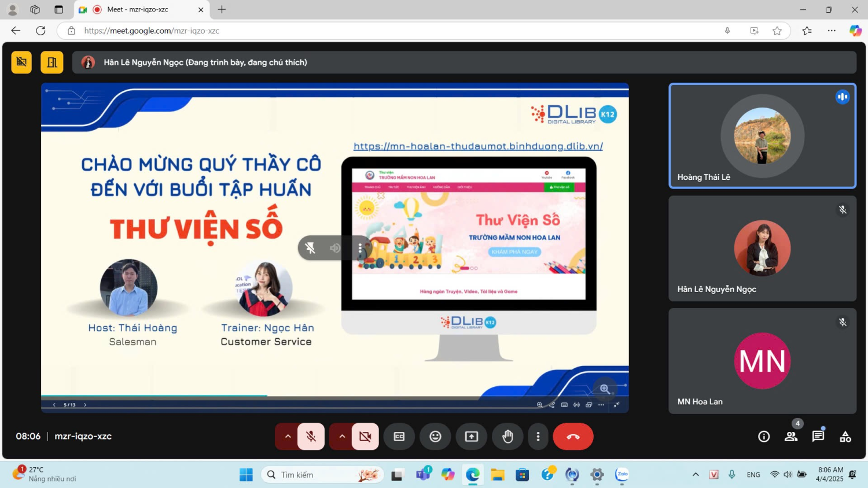The height and width of the screenshot is (488, 868).
Task: Click the speaker icon in the presentation overlay
Action: [x=335, y=248]
